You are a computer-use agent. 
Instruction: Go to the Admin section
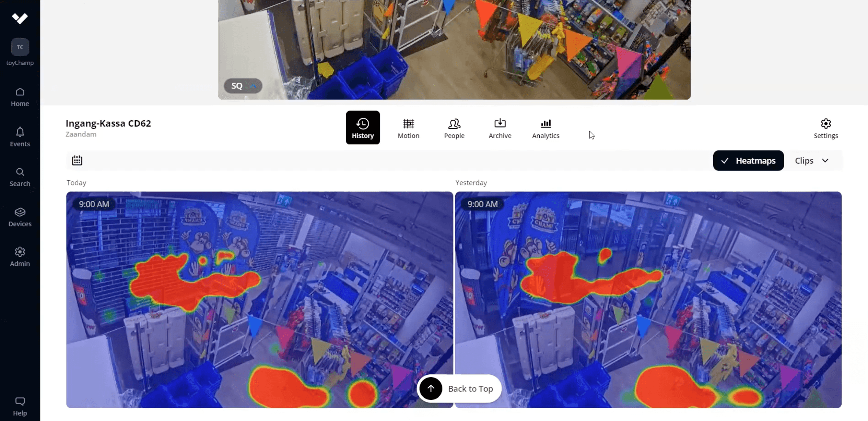click(x=20, y=256)
